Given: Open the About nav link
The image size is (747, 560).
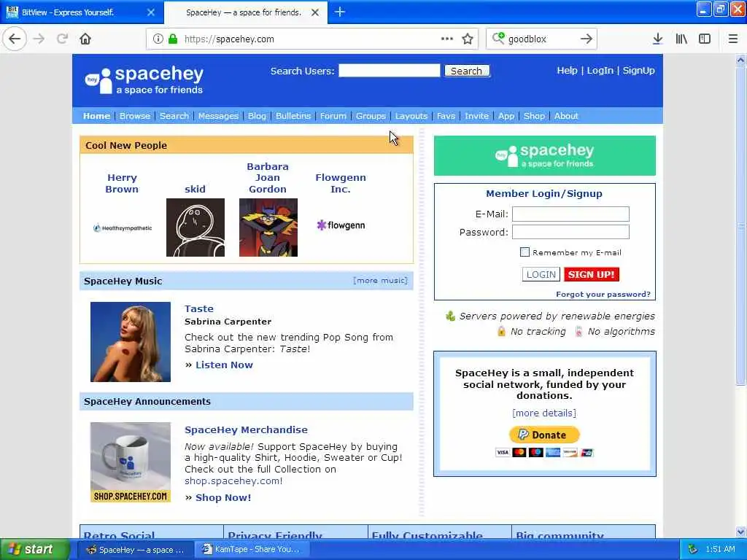Looking at the screenshot, I should [566, 116].
